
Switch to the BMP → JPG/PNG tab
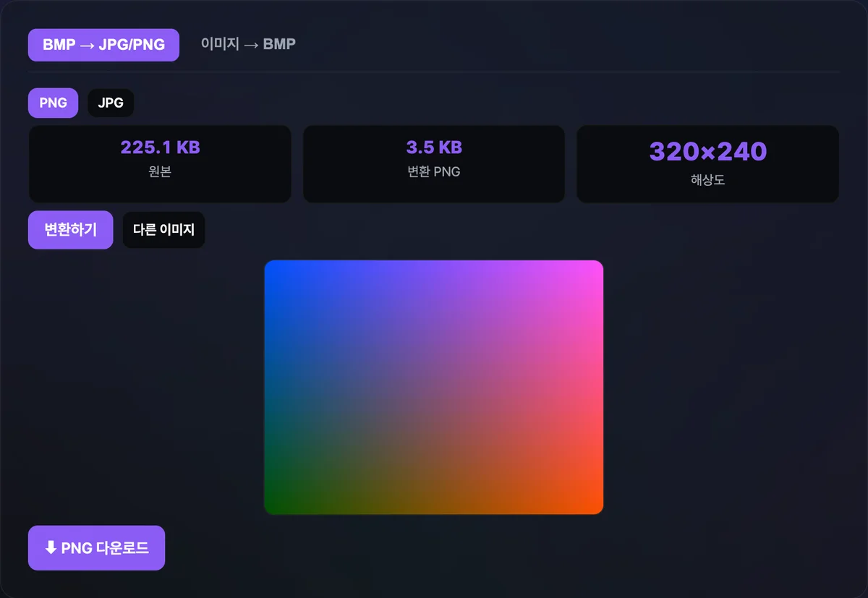tap(103, 45)
